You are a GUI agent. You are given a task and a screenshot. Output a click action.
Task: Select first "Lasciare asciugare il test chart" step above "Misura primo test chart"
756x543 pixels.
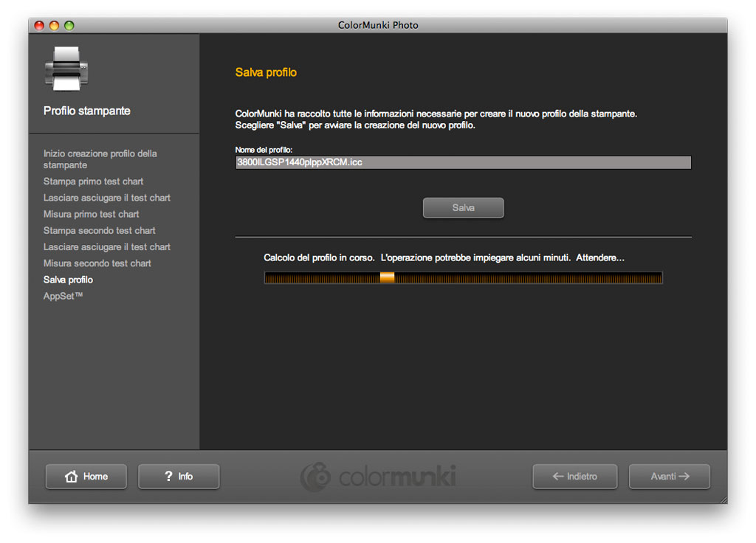click(x=106, y=198)
